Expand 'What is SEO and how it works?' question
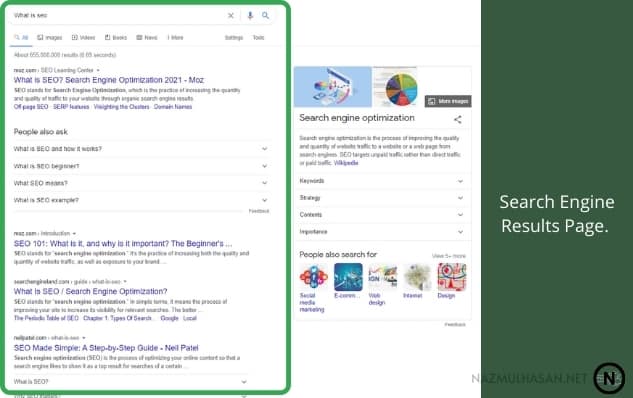633x398 pixels. click(x=141, y=149)
